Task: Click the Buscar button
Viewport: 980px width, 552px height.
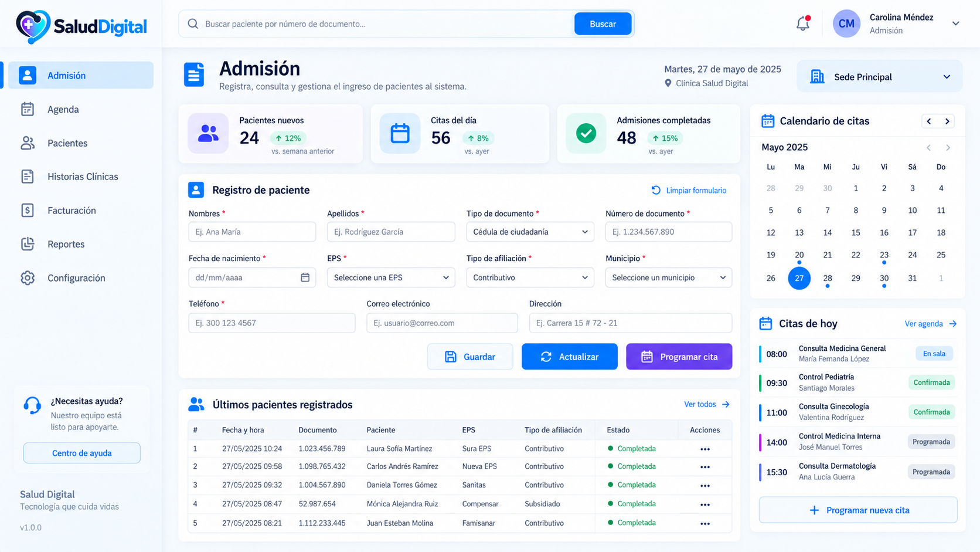Action: (603, 24)
